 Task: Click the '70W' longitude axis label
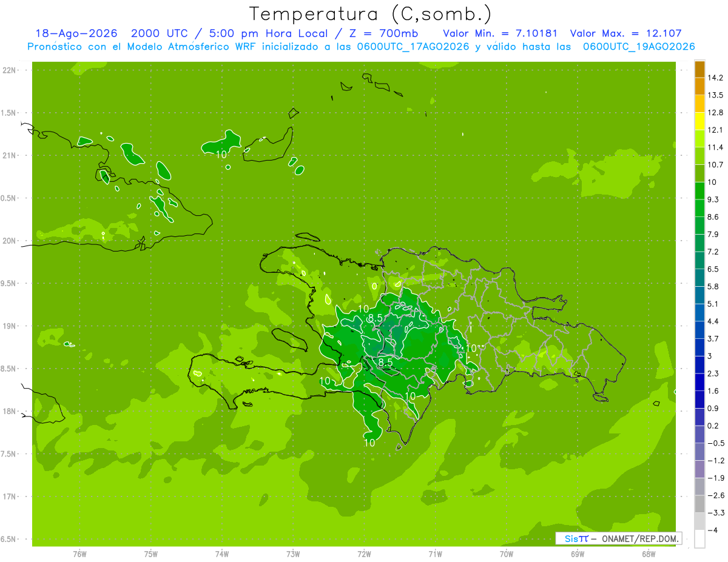507,554
